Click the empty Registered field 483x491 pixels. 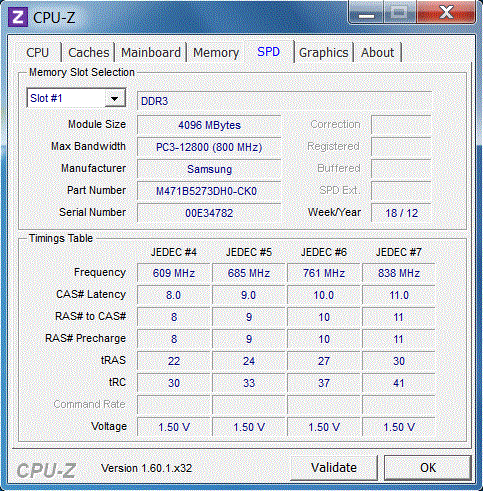click(401, 147)
